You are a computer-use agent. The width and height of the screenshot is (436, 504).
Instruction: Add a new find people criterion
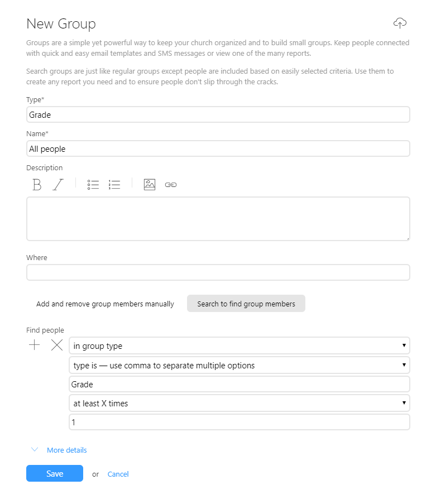tap(35, 345)
